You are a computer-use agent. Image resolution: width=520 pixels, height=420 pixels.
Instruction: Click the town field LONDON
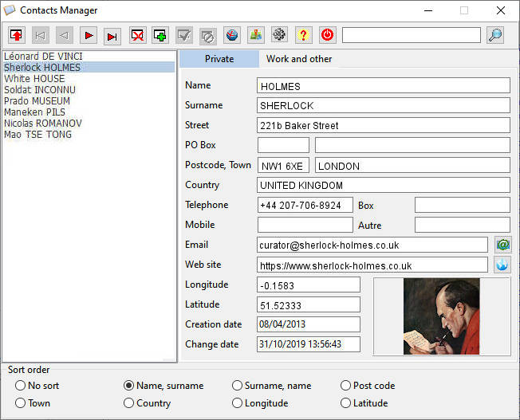(x=412, y=165)
